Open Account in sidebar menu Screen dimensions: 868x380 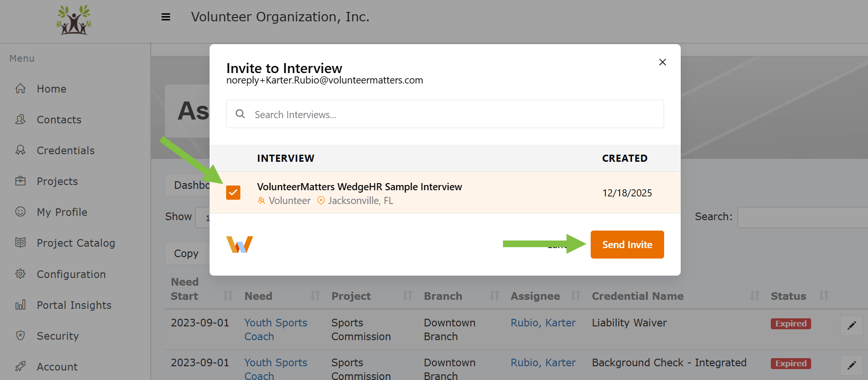click(57, 367)
